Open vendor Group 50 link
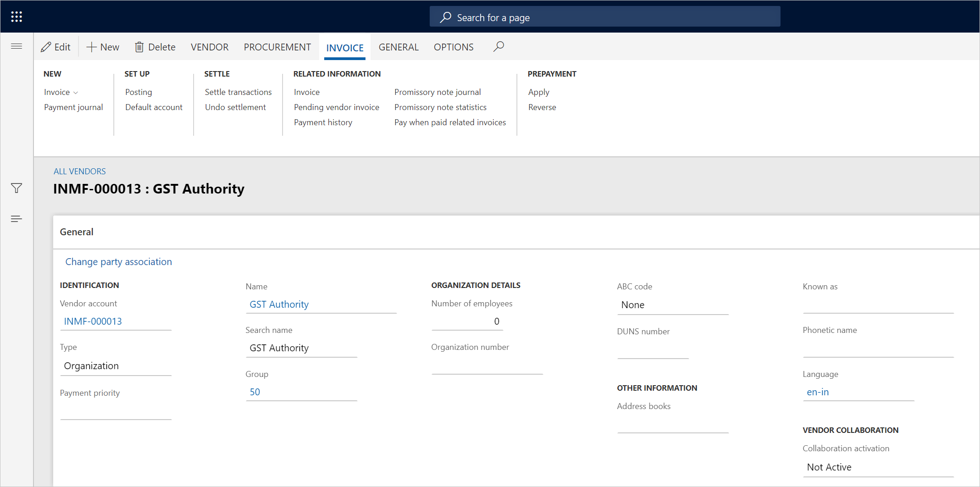 (255, 392)
